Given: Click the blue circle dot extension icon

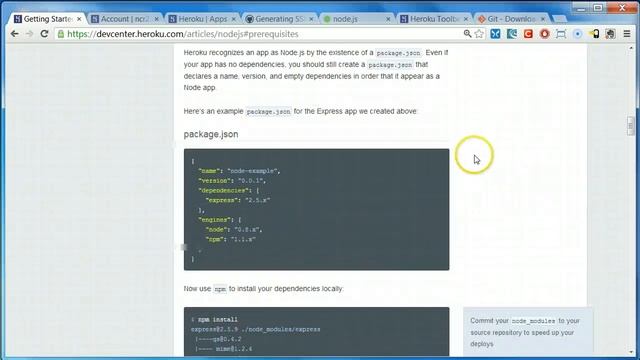Looking at the screenshot, I should coord(578,34).
